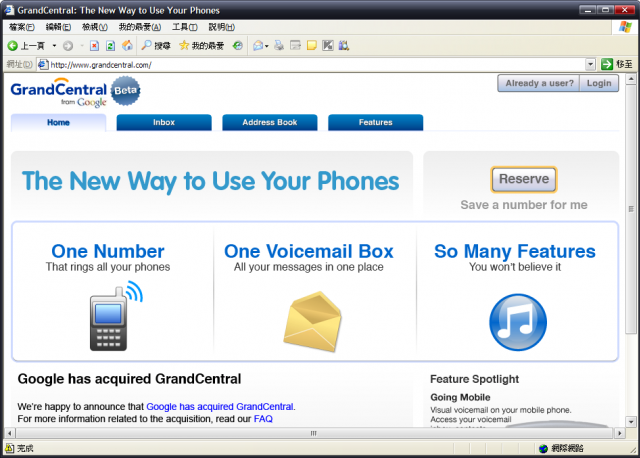Click the Feature Spotlight heading

click(475, 379)
